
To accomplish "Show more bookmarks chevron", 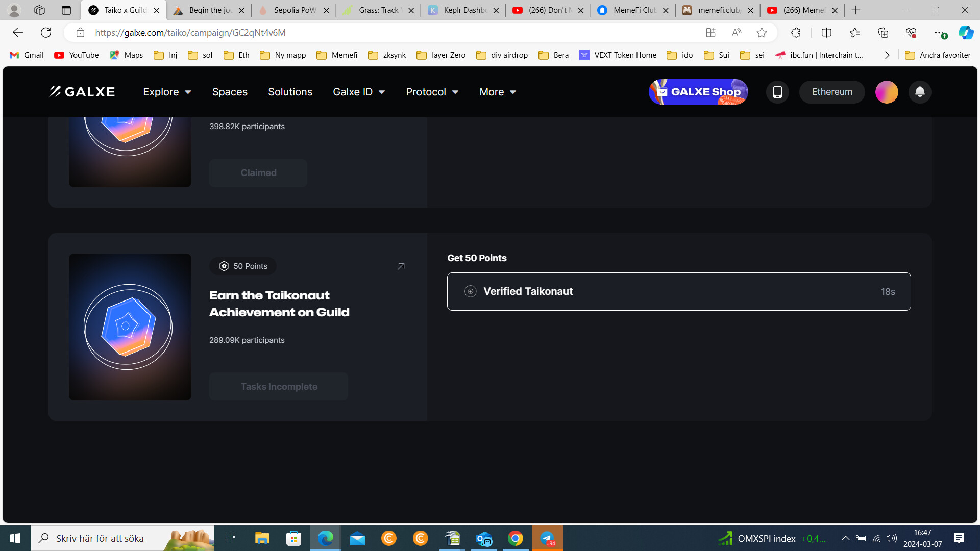I will pos(887,55).
